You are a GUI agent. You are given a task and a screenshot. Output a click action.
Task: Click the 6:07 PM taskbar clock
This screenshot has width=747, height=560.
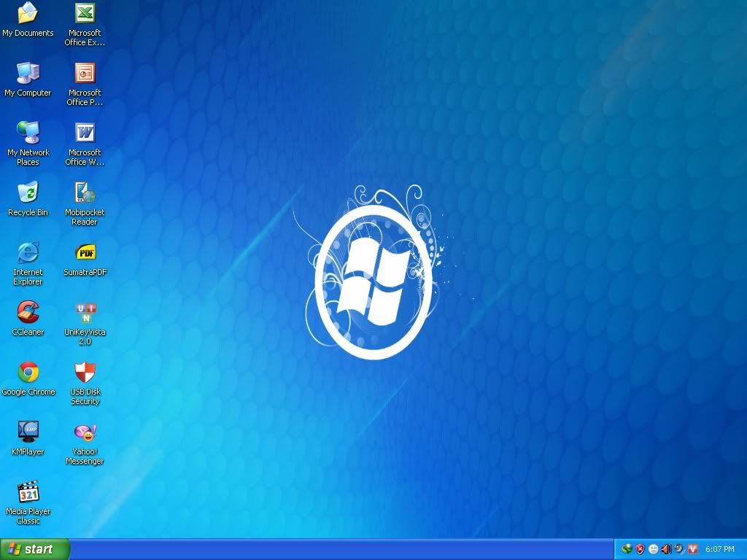720,549
